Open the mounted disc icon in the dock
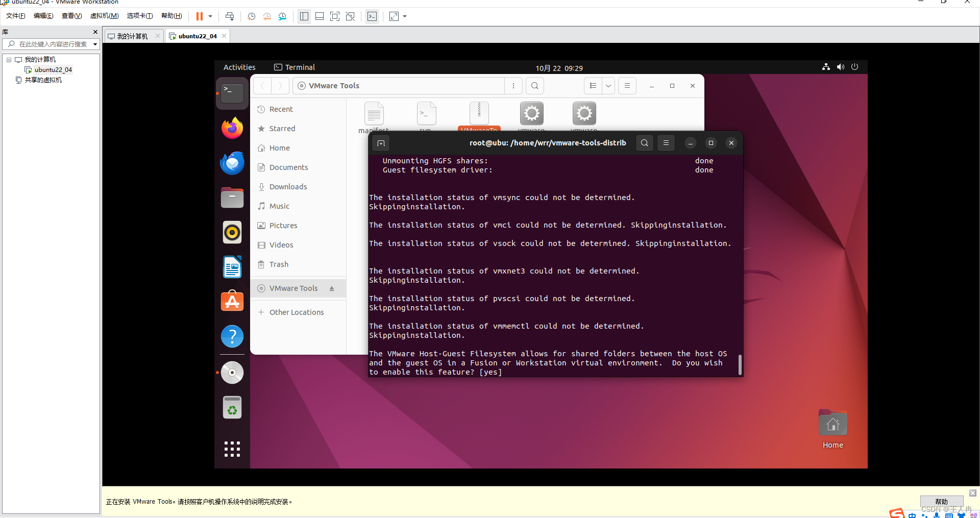980x518 pixels. (x=232, y=373)
